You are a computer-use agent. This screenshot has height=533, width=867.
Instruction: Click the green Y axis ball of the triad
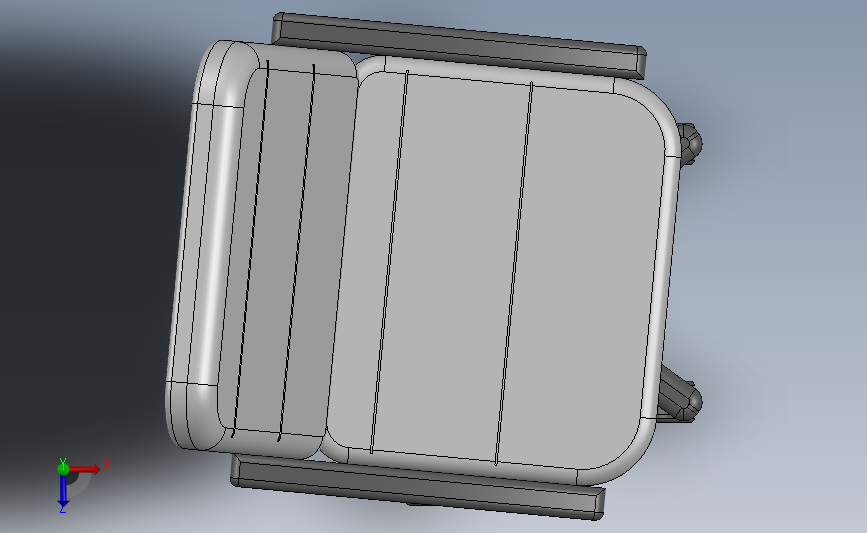coord(63,469)
